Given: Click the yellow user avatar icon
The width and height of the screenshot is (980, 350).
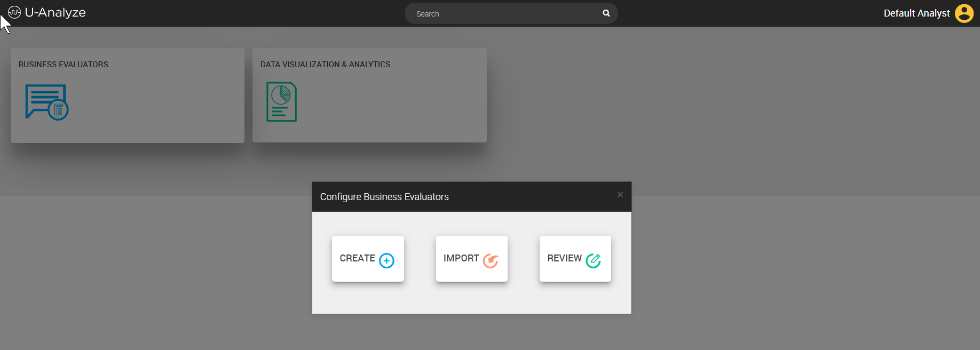Looking at the screenshot, I should tap(964, 13).
